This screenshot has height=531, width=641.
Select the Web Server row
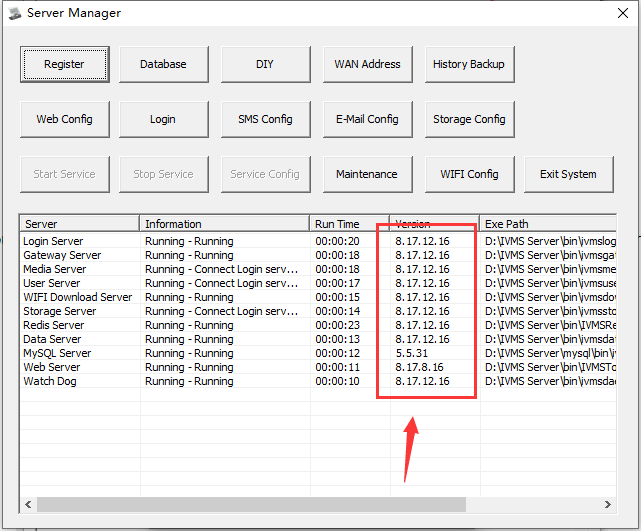[x=318, y=367]
